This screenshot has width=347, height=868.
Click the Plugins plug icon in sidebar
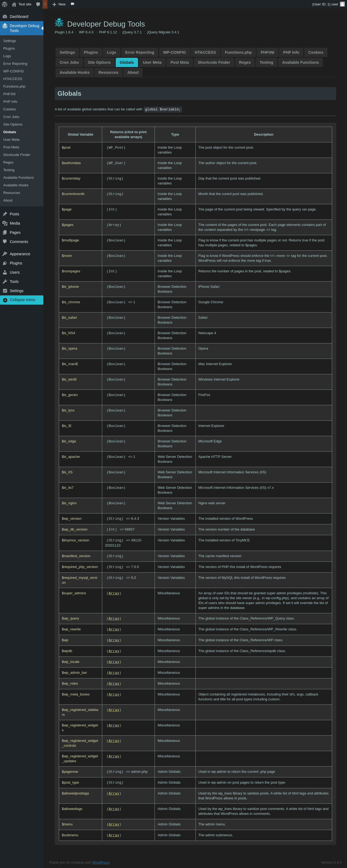5,263
